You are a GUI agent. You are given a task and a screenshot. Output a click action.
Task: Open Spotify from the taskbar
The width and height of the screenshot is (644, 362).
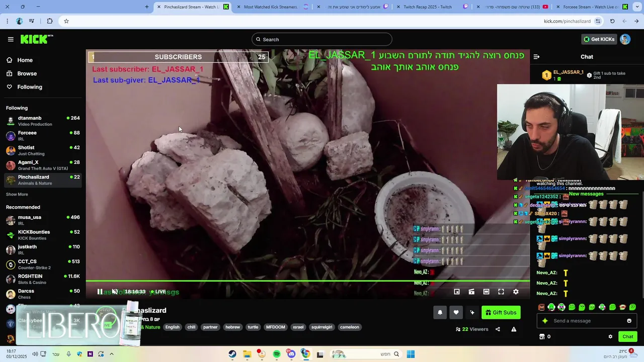pos(277,354)
